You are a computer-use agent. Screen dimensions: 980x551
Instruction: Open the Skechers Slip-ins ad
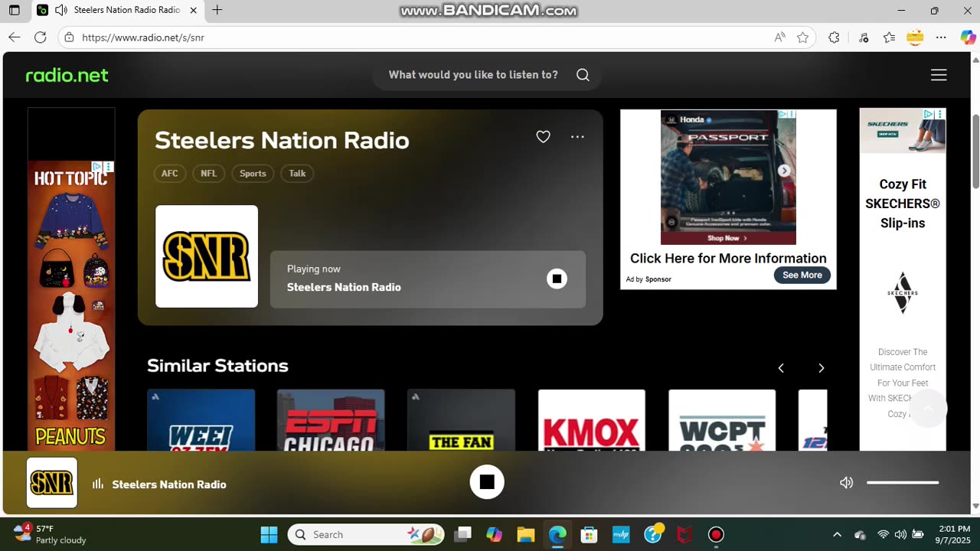903,279
